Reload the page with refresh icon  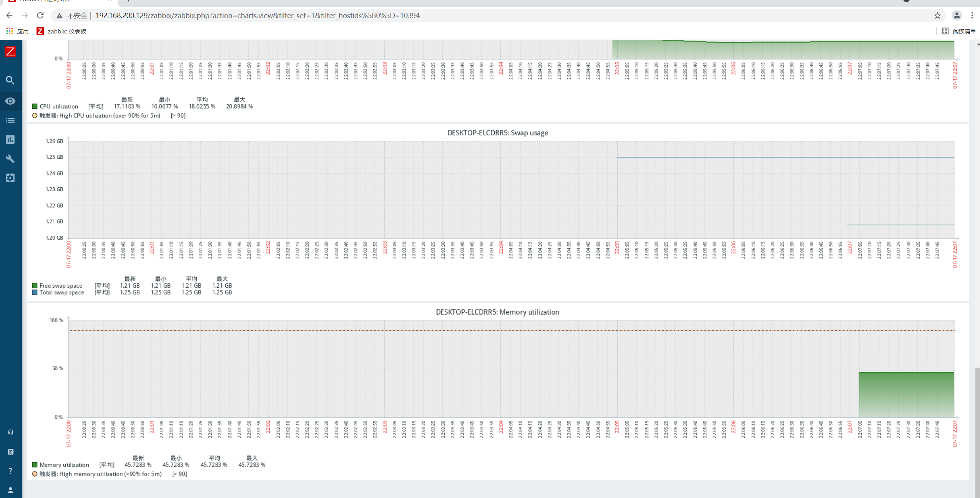click(x=40, y=15)
